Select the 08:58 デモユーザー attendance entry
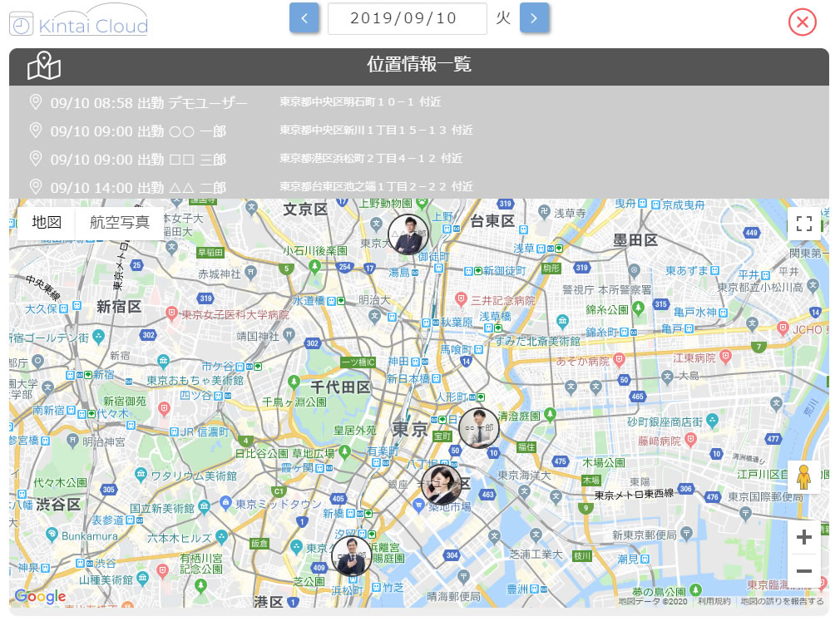Viewport: 840px width, 626px height. point(149,103)
